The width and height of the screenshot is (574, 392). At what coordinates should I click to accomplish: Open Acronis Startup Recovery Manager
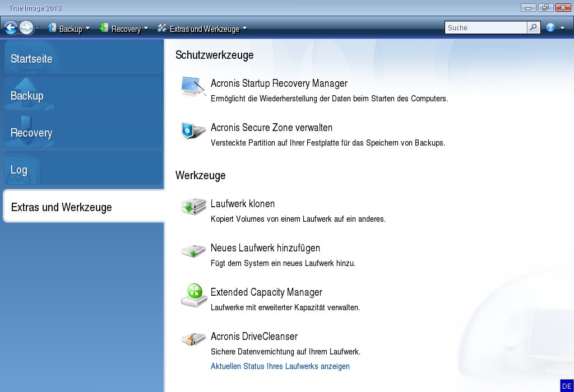(279, 83)
